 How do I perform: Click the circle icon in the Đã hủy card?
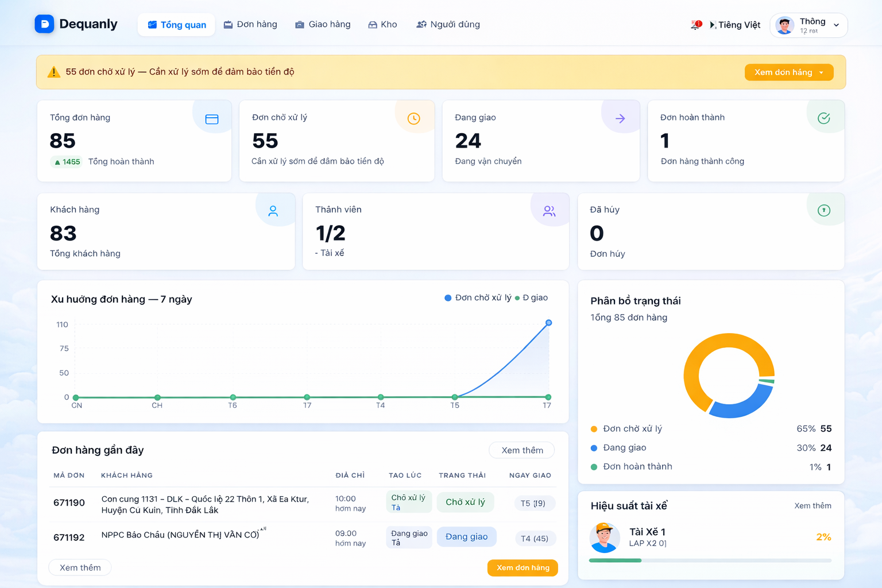click(824, 210)
